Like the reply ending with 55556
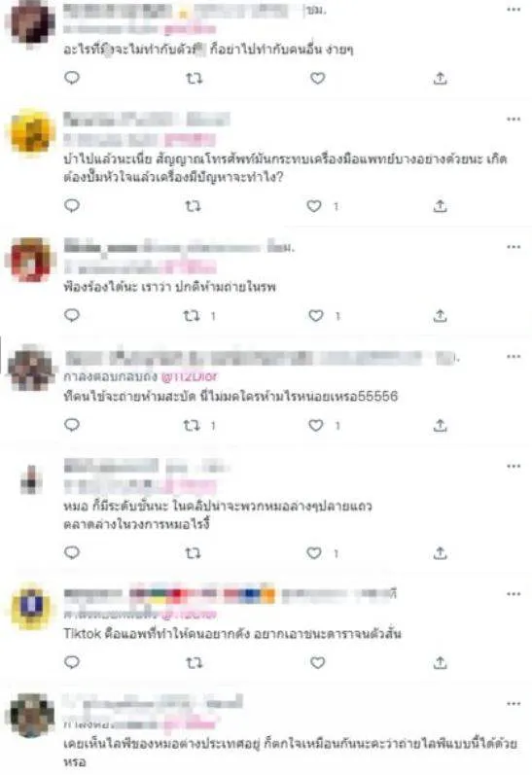Viewport: 532px width, 775px height. (x=316, y=425)
